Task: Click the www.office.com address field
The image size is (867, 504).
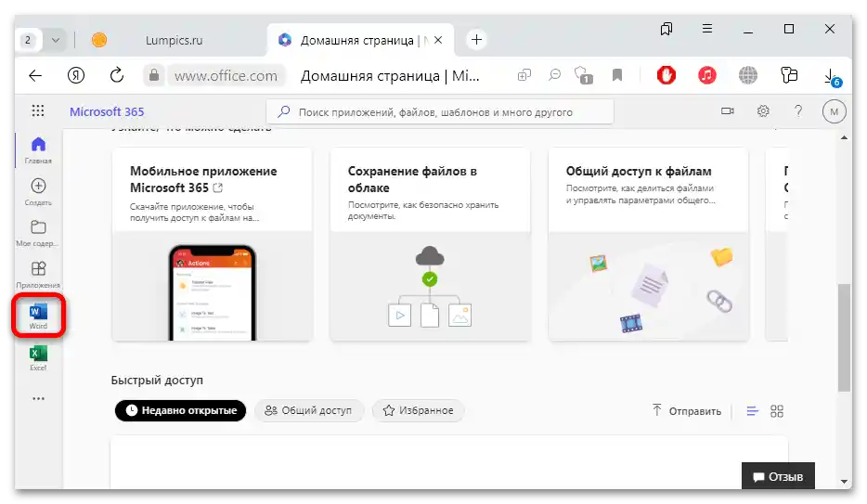Action: 226,75
